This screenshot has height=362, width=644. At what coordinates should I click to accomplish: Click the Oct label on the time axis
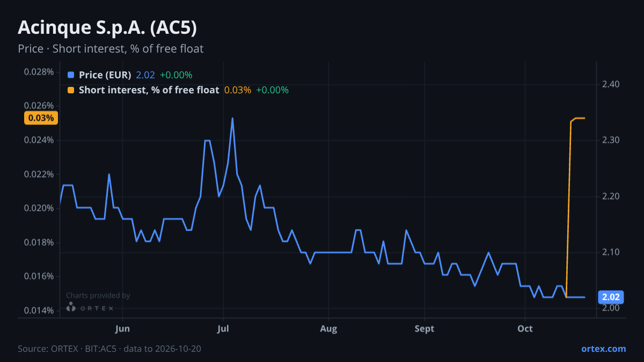(x=525, y=329)
